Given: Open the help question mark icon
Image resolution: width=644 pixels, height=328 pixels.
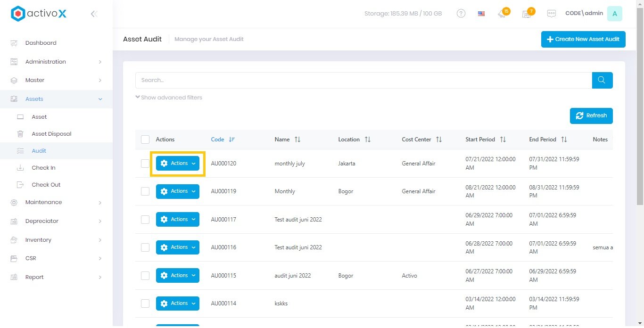Looking at the screenshot, I should 461,14.
